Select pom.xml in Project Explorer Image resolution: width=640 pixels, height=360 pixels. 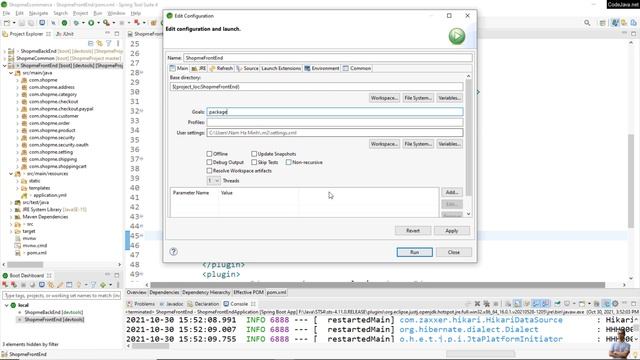(x=36, y=253)
